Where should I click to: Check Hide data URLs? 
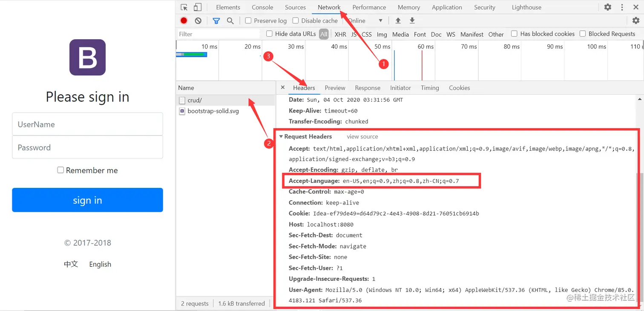coord(269,34)
